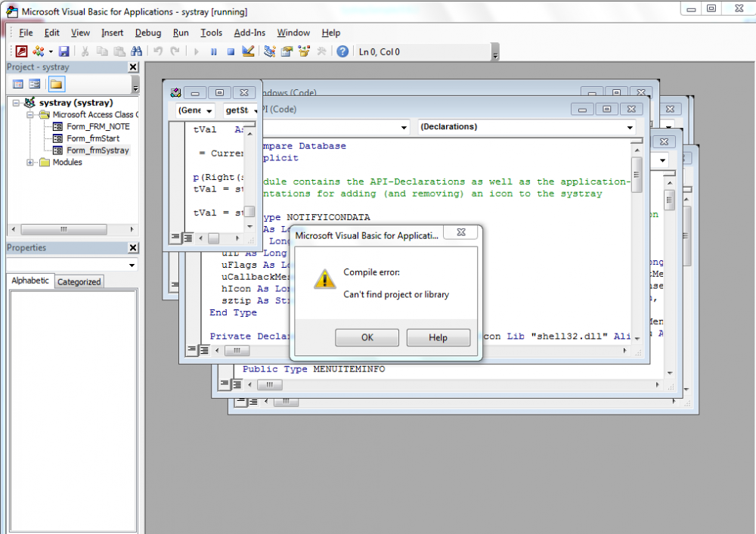Click the Toolbox hammer icon
Screen dimensions: 756x534
click(321, 51)
